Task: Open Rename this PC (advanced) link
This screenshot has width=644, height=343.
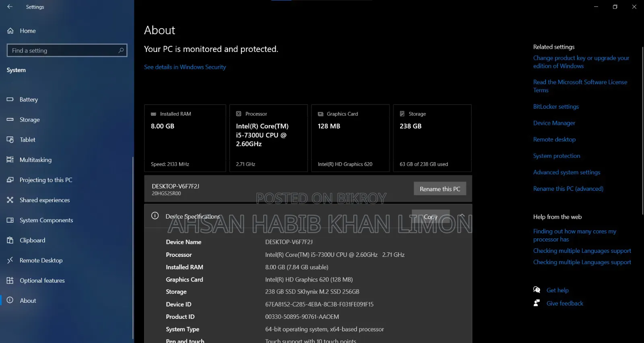Action: pyautogui.click(x=568, y=189)
